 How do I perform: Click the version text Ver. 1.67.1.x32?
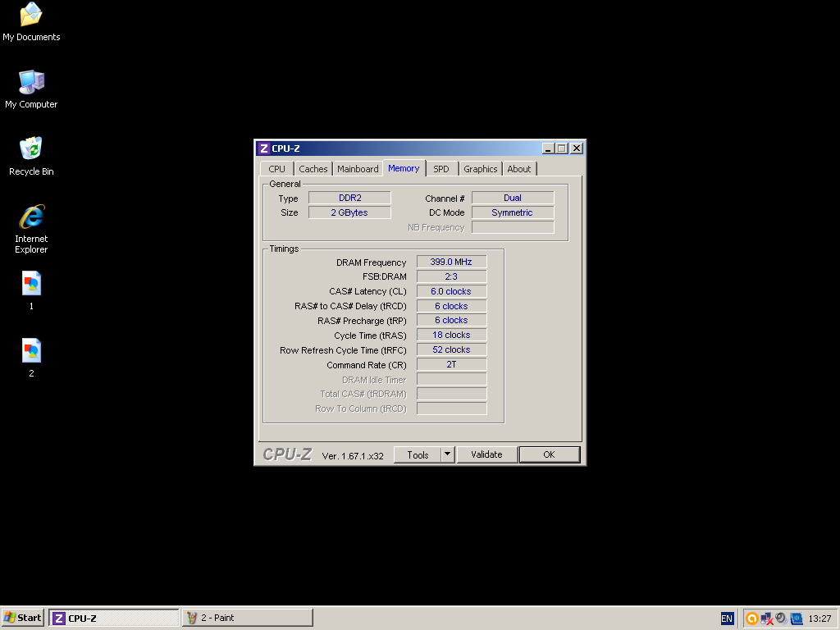tap(353, 456)
